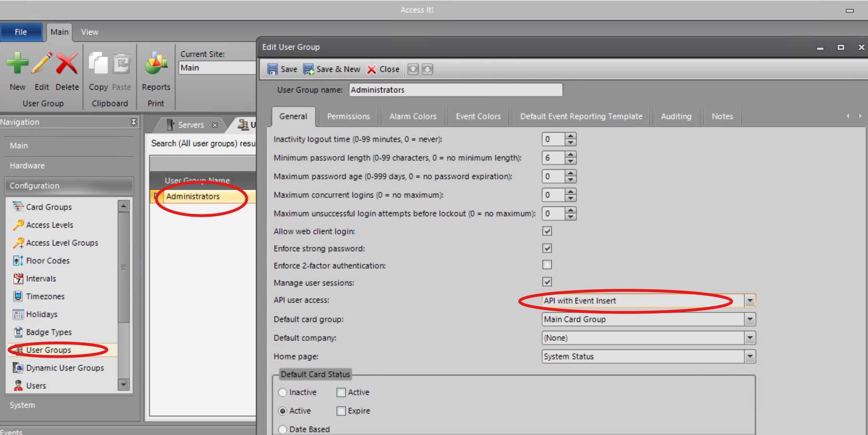
Task: Save the user group with the Save icon
Action: pyautogui.click(x=273, y=70)
